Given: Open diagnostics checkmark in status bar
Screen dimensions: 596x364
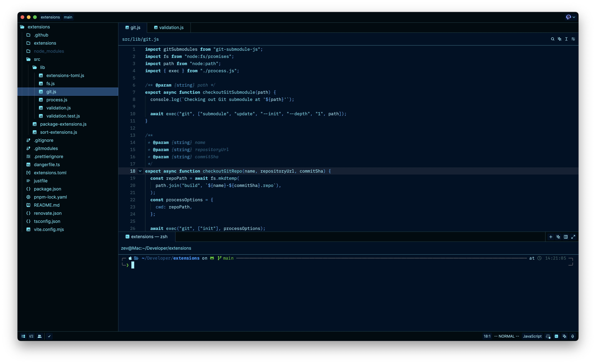Looking at the screenshot, I should (x=49, y=336).
